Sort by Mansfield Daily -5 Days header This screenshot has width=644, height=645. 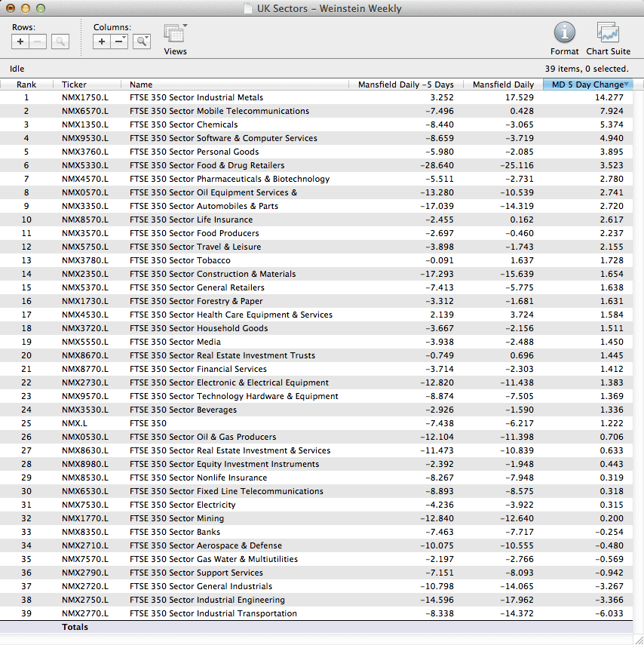coord(406,84)
